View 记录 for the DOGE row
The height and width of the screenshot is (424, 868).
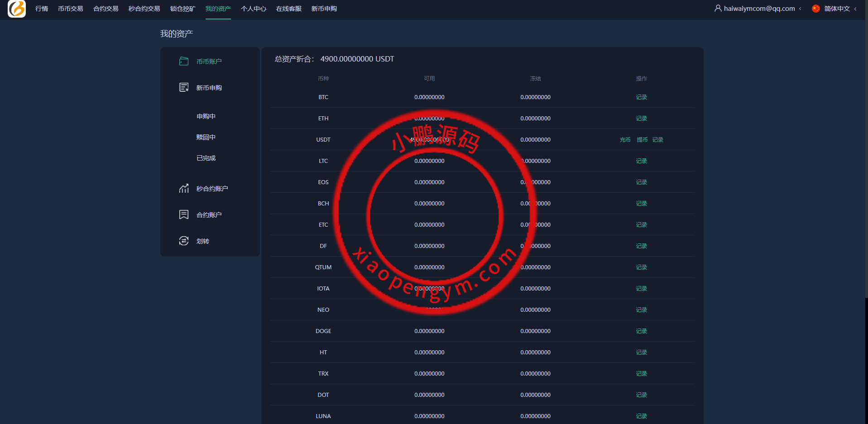click(641, 331)
